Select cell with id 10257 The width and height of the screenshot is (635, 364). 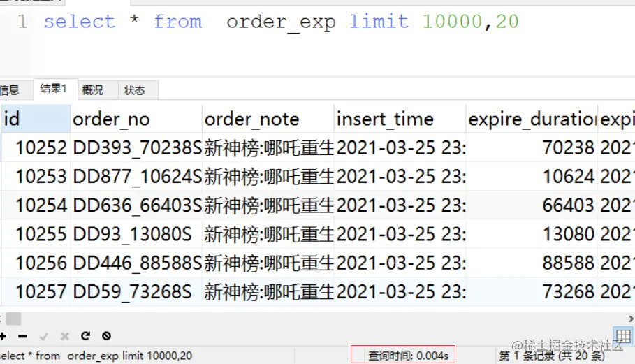pyautogui.click(x=36, y=291)
